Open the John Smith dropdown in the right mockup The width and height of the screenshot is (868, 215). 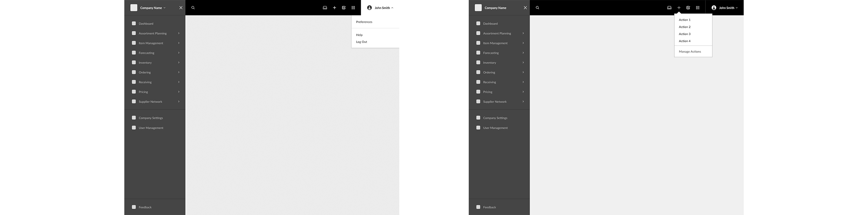[x=737, y=8]
